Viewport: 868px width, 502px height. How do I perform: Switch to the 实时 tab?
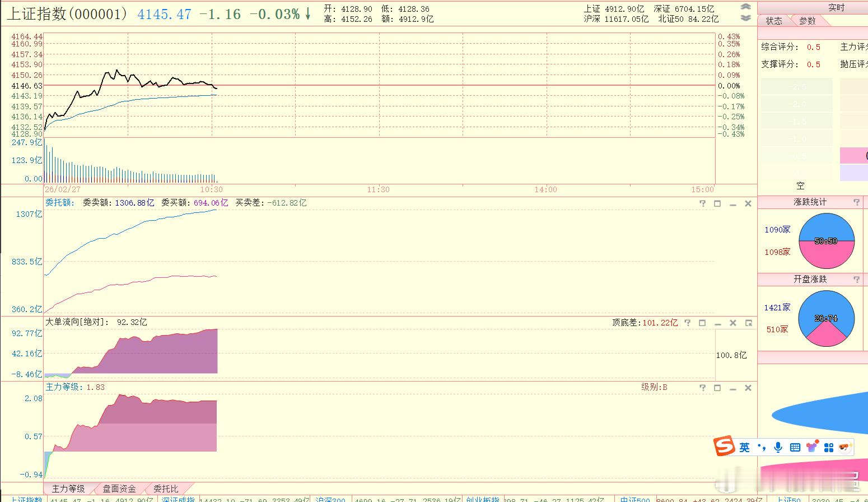tap(836, 7)
